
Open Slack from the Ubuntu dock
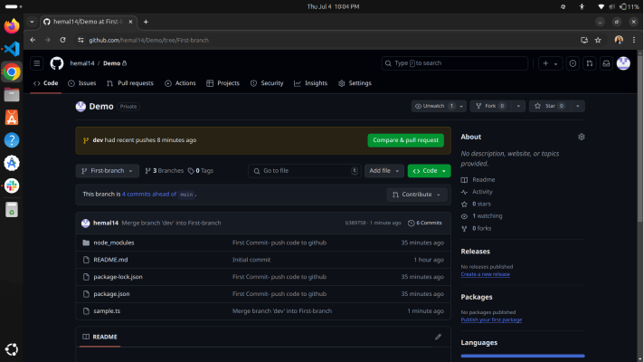12,186
